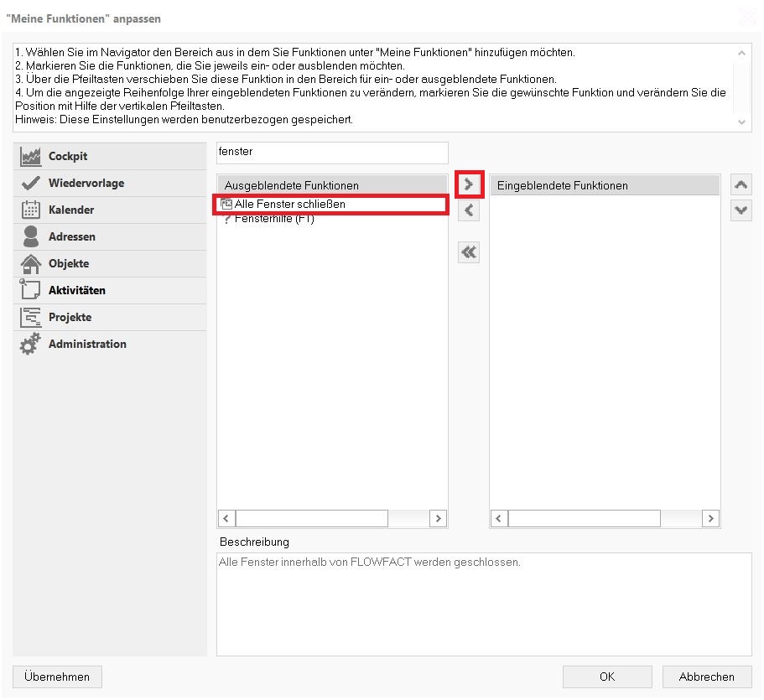Screen dimensions: 764x700
Task: Move selected function to Eingeblendete with right arrow
Action: point(469,184)
